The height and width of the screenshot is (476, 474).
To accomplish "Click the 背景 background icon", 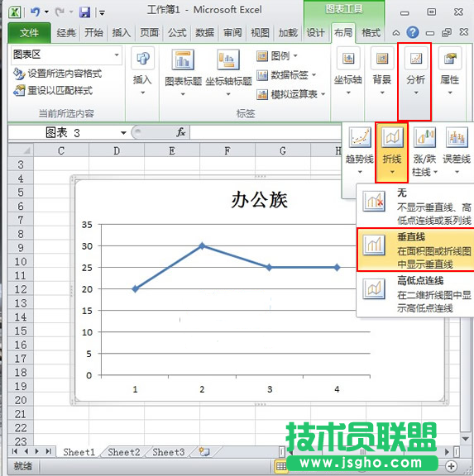I will [x=382, y=59].
